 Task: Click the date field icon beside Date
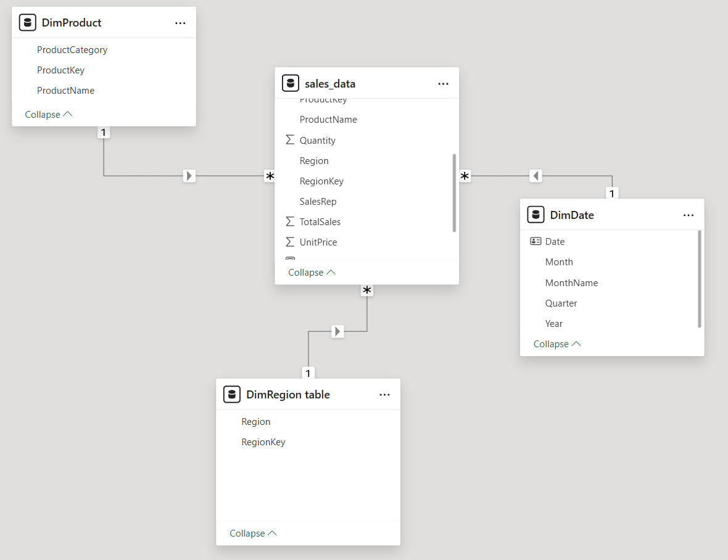(536, 241)
